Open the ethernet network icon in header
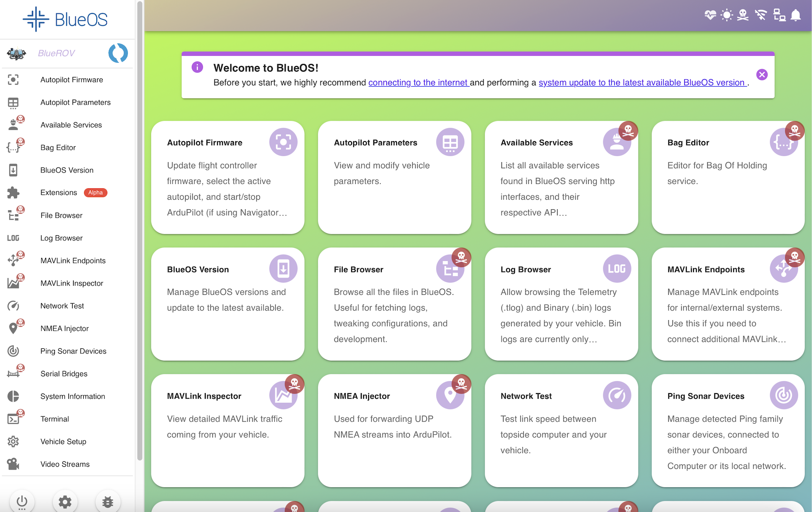The width and height of the screenshot is (812, 512). (779, 15)
